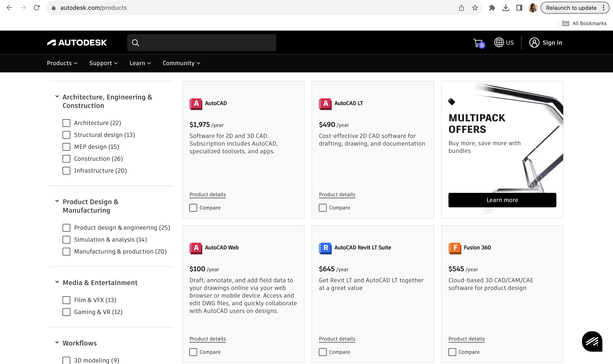
Task: Open Product details for AutoCAD
Action: pyautogui.click(x=208, y=195)
